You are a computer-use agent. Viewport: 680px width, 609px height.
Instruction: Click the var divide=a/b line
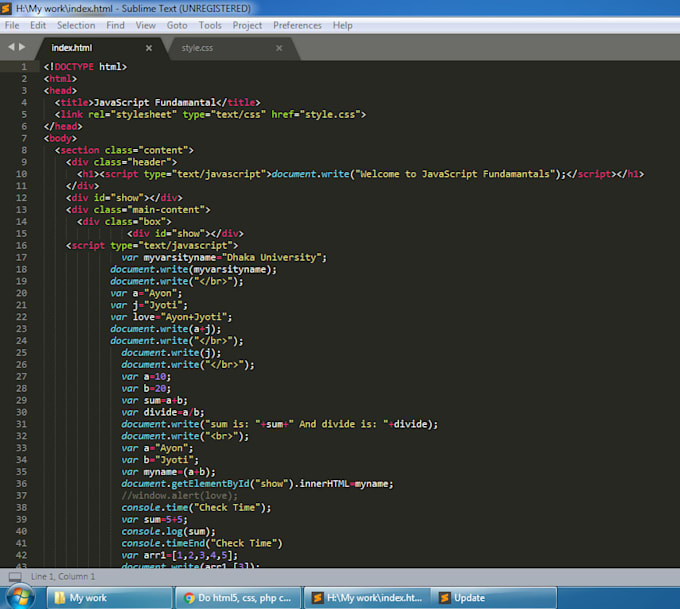pos(163,412)
